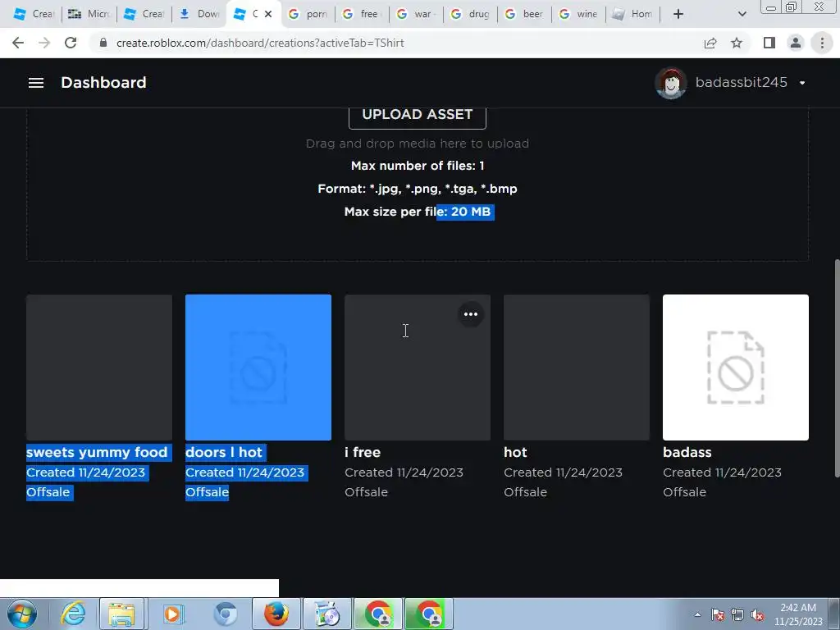Viewport: 840px width, 630px height.
Task: Click the 'badass' asset title
Action: pyautogui.click(x=687, y=452)
